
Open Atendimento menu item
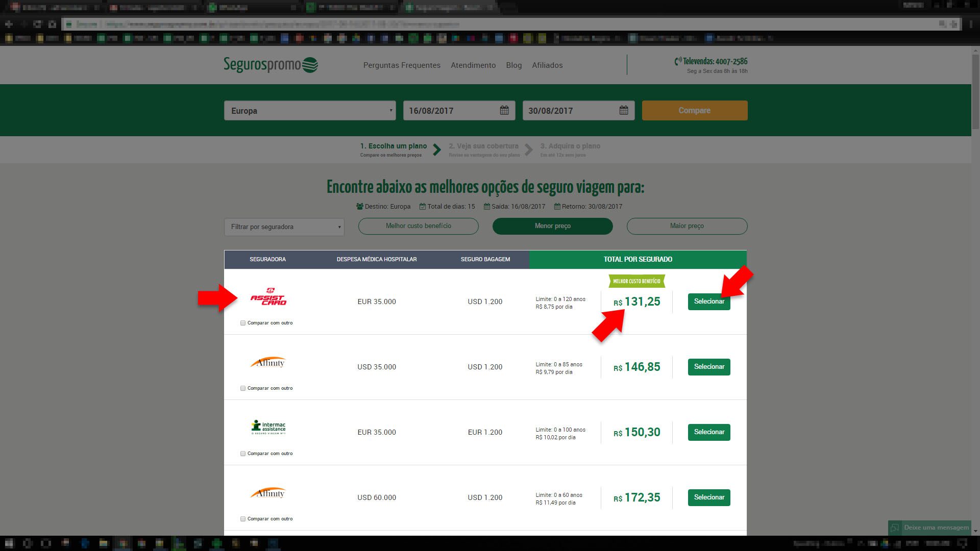tap(473, 65)
